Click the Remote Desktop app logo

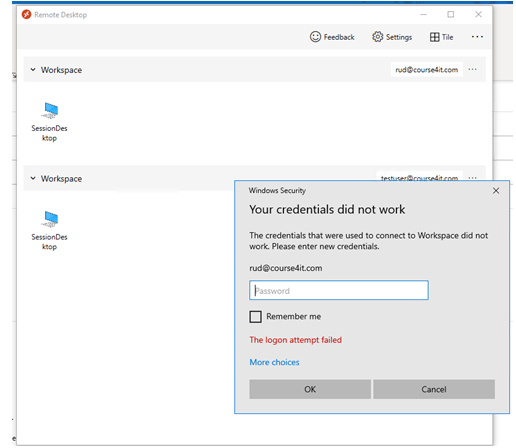point(26,15)
